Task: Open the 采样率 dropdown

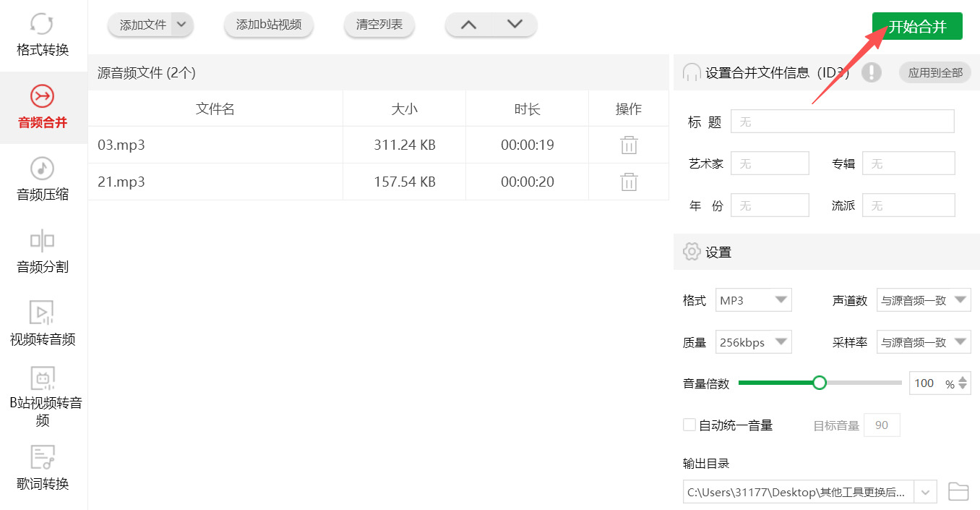Action: 924,341
